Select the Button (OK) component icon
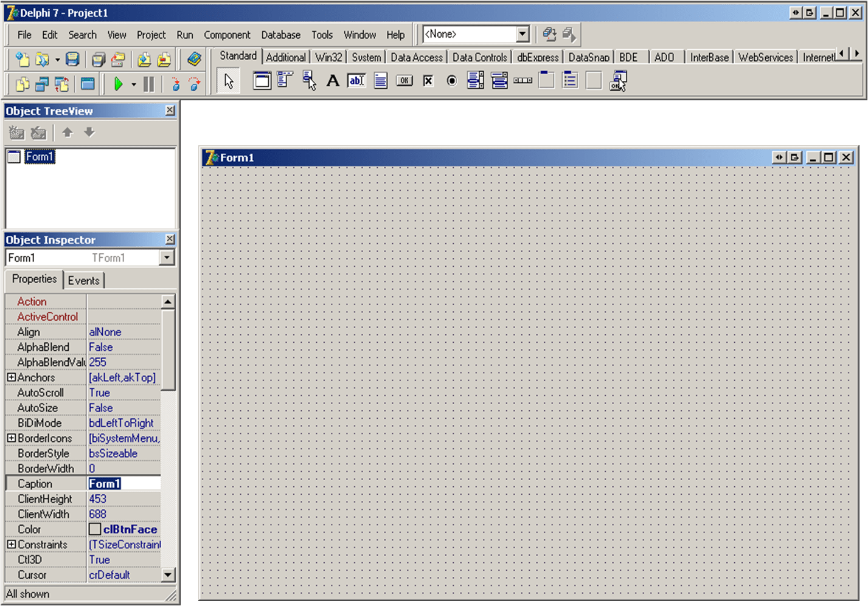Screen dimensions: 868x606 [404, 80]
